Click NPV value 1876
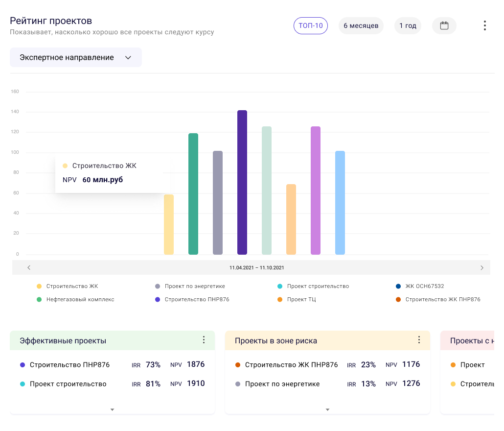This screenshot has height=431, width=504. tap(196, 364)
